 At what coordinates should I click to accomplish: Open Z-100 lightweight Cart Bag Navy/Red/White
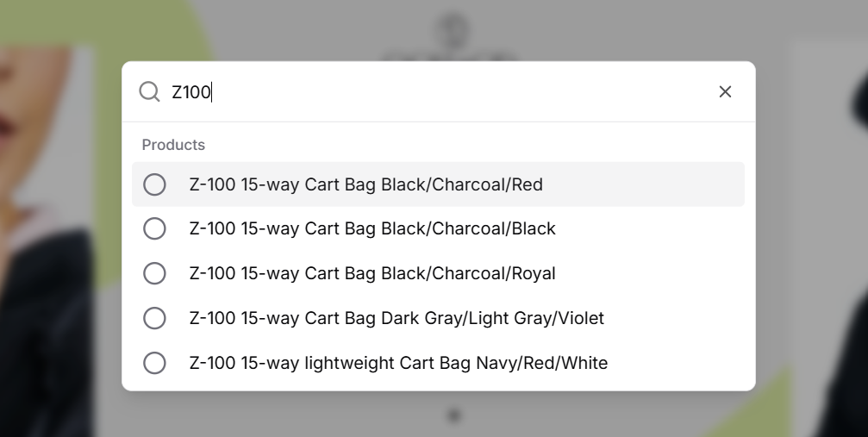point(398,363)
